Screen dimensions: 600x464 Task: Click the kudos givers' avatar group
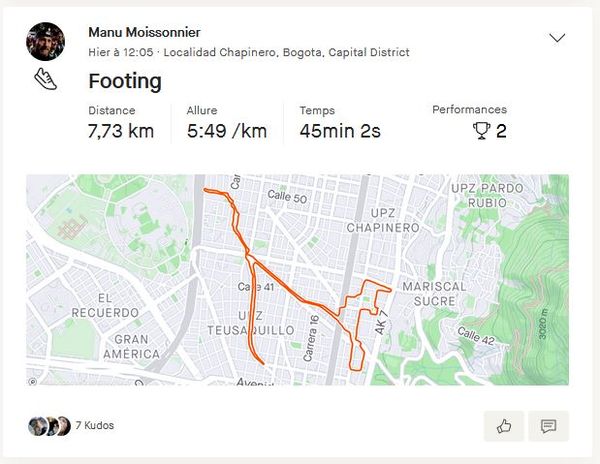click(49, 426)
